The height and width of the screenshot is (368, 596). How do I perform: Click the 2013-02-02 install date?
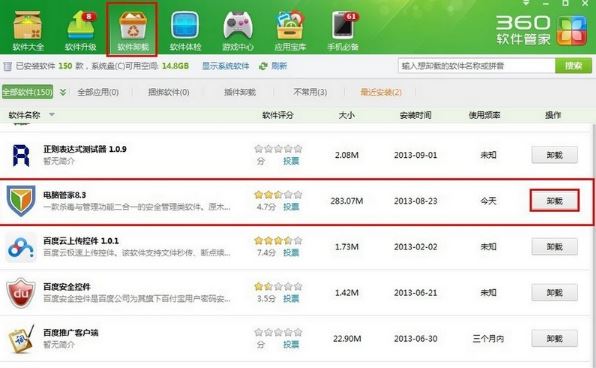point(415,247)
